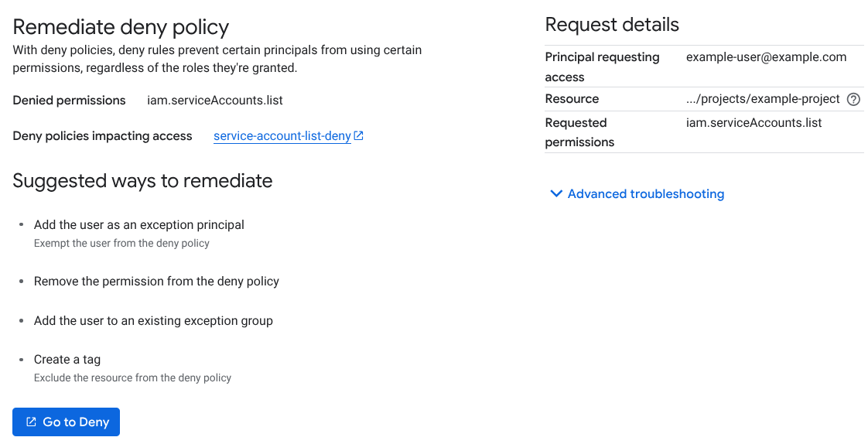Choose 'Add the user to an existing exception group'
868x444 pixels.
153,321
